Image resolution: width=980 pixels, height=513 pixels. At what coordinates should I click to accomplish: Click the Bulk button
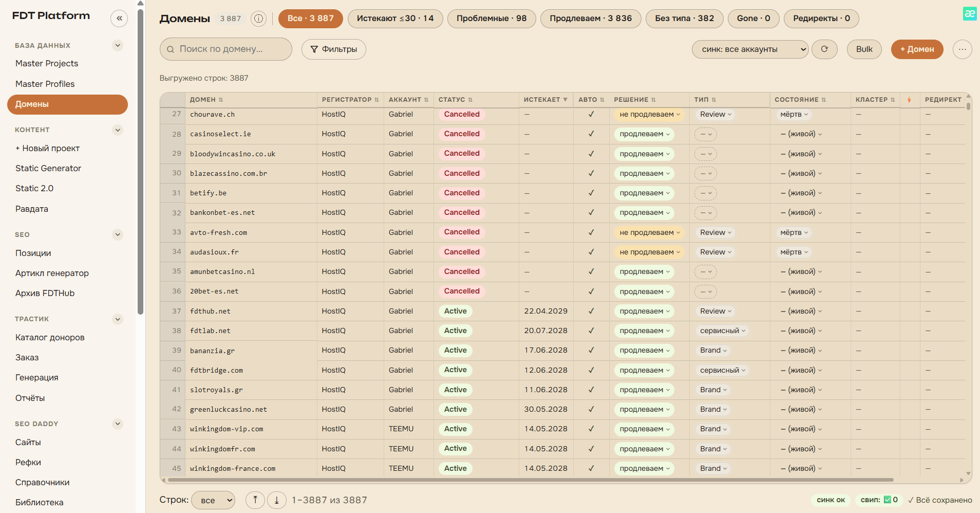pyautogui.click(x=864, y=49)
